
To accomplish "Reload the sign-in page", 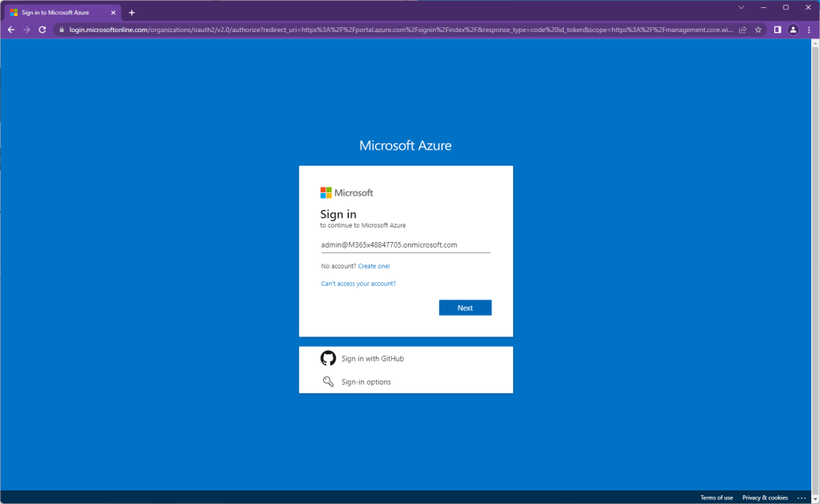I will pyautogui.click(x=42, y=30).
